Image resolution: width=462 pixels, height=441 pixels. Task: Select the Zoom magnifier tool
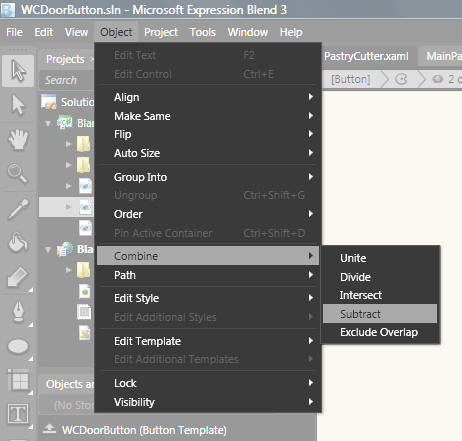(x=18, y=173)
